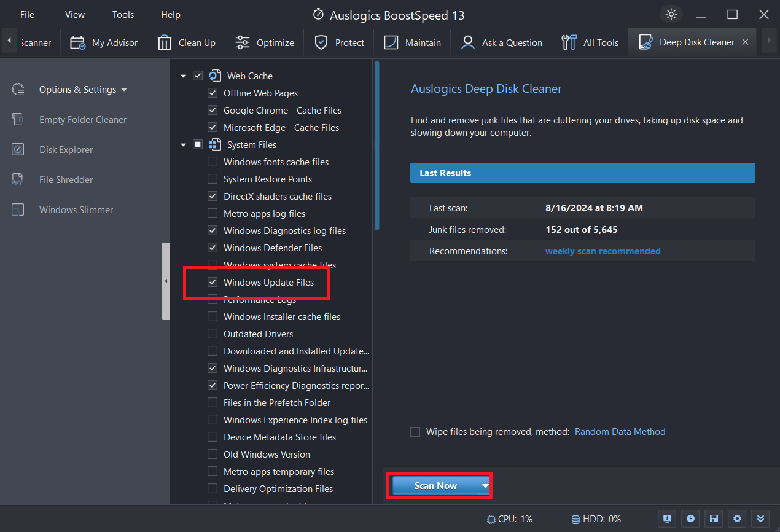Screen dimensions: 780x532
Task: Enable Metro apps log files checkbox
Action: 213,213
